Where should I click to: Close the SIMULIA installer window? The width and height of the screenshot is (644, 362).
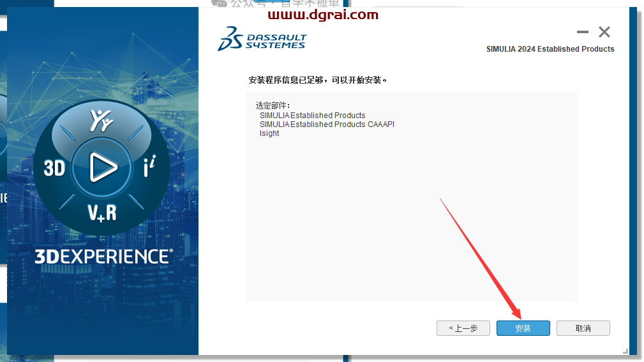[x=604, y=32]
